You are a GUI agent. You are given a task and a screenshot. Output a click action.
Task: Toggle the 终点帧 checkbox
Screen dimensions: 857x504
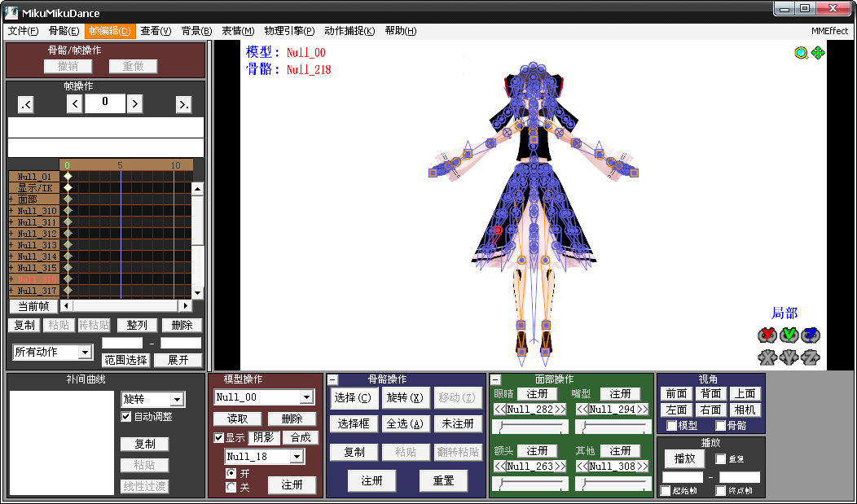(x=721, y=490)
